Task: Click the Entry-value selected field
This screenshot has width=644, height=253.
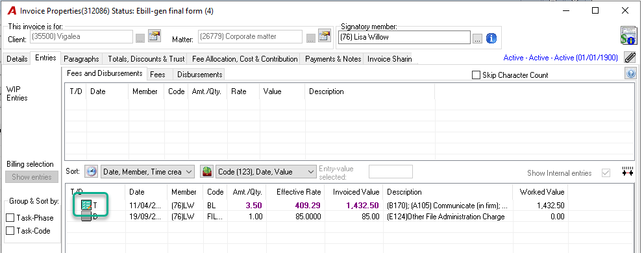Action: (391, 172)
